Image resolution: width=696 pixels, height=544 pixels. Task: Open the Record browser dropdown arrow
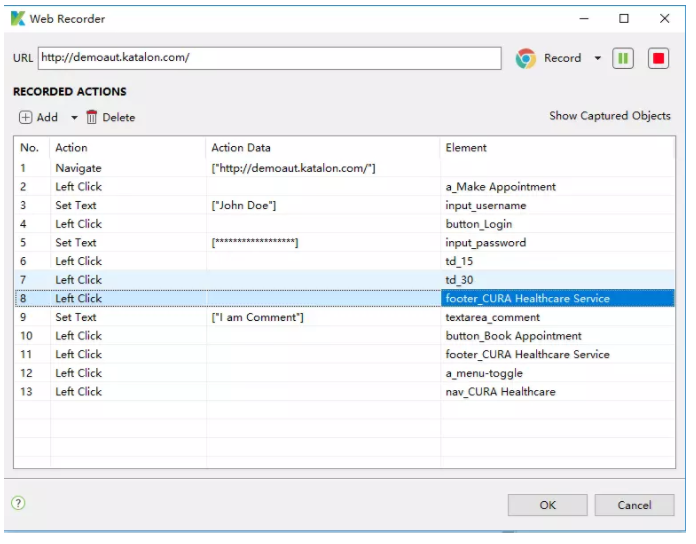(597, 58)
